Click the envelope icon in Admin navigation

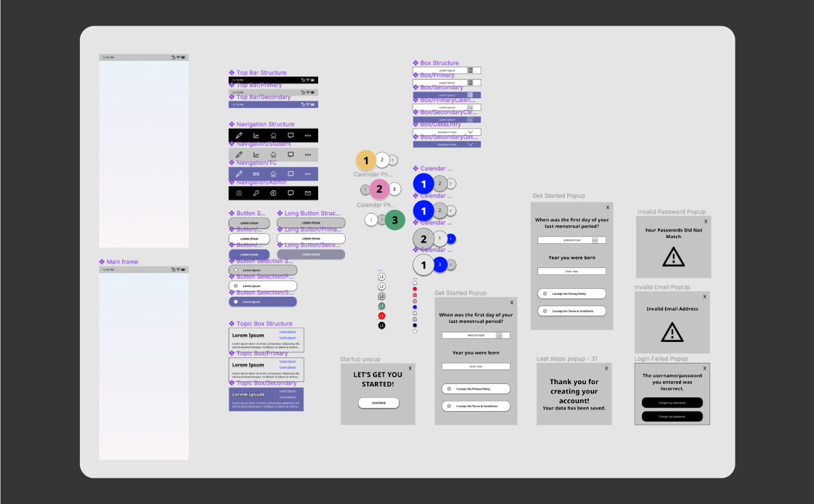(x=308, y=193)
